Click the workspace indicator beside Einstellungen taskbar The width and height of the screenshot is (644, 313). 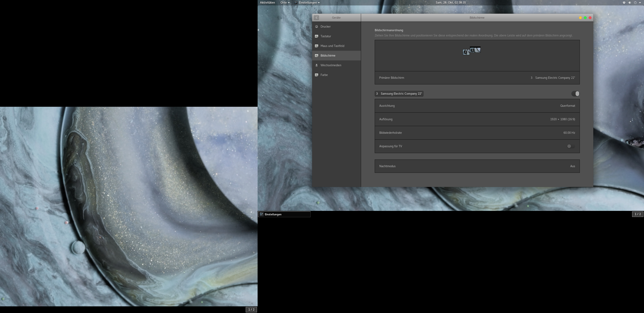638,214
